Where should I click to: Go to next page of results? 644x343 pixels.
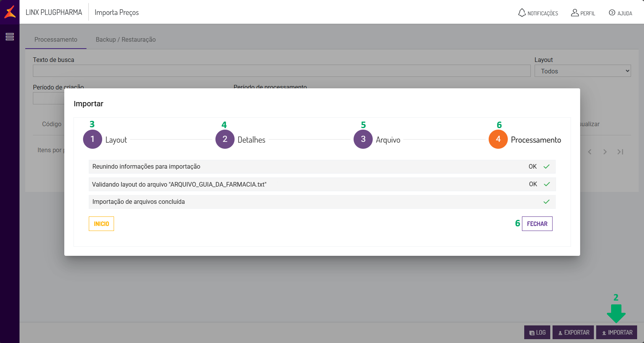point(605,152)
